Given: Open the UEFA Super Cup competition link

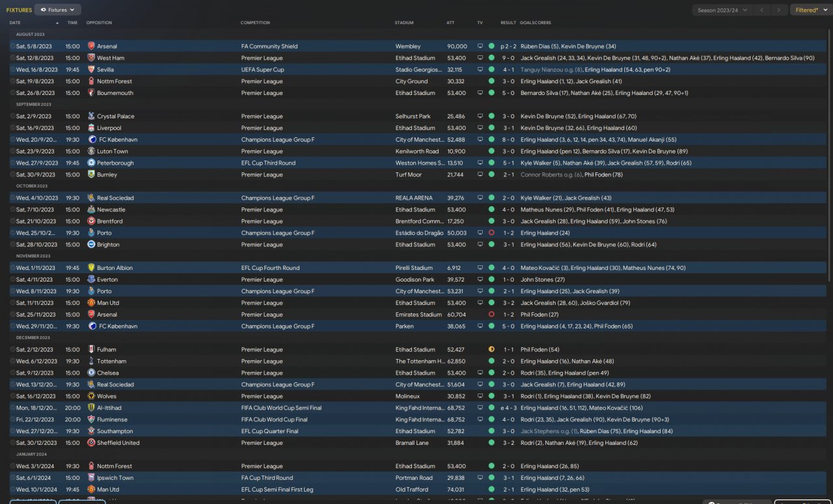Looking at the screenshot, I should (263, 70).
